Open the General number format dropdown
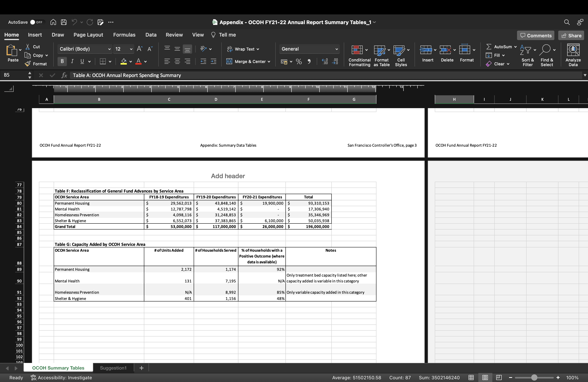 pyautogui.click(x=337, y=49)
